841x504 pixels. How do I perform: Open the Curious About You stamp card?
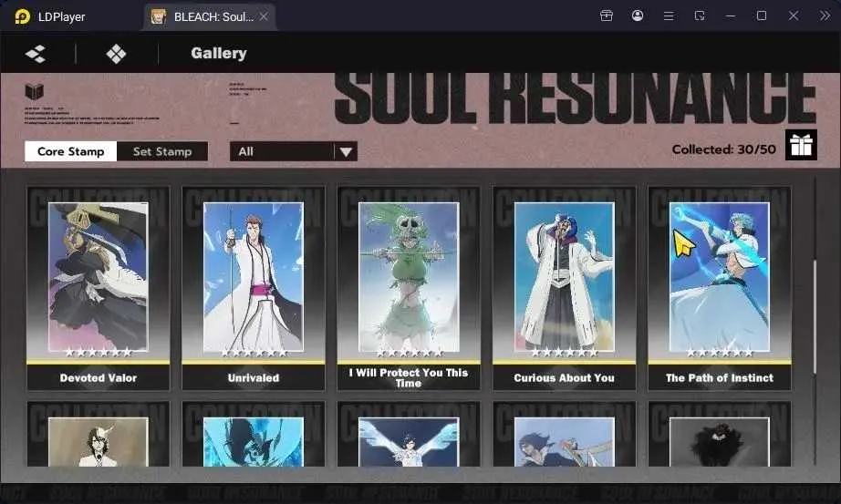tap(565, 288)
